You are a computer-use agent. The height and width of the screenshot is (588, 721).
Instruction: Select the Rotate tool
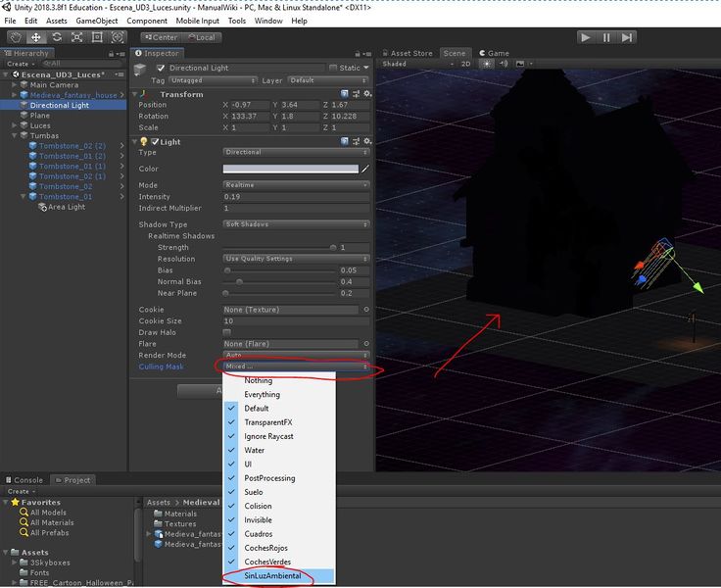[x=57, y=37]
